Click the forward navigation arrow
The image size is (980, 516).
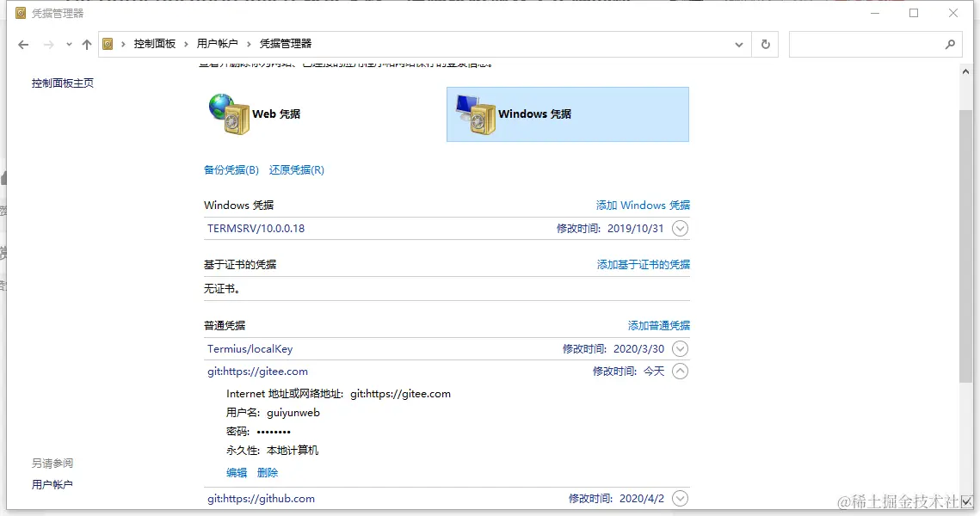49,45
